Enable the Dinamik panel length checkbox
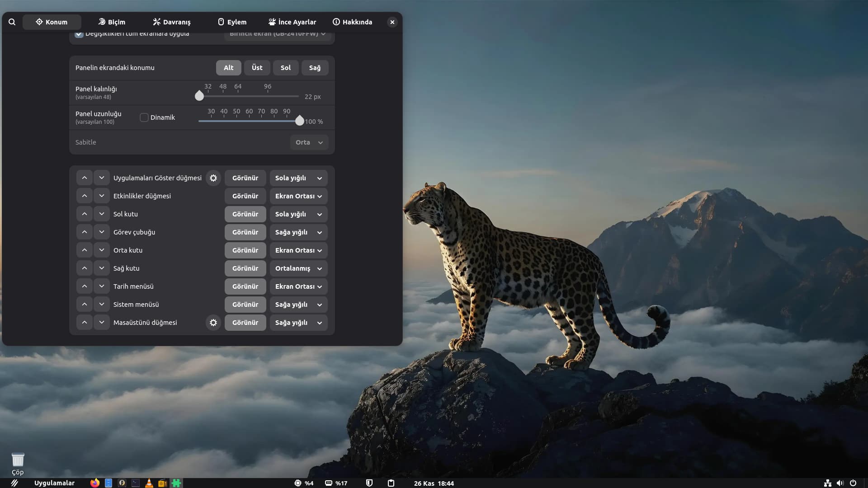This screenshot has height=488, width=868. pyautogui.click(x=144, y=117)
